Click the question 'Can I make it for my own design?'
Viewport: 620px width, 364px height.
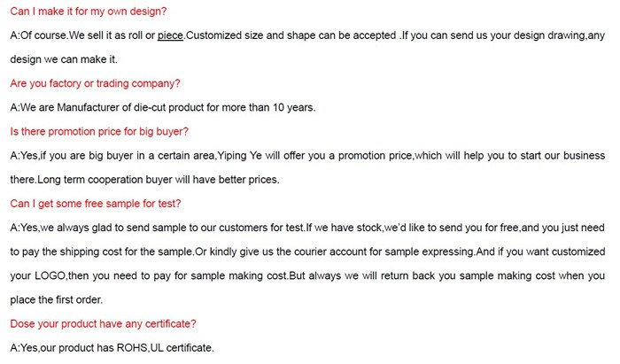pyautogui.click(x=89, y=11)
